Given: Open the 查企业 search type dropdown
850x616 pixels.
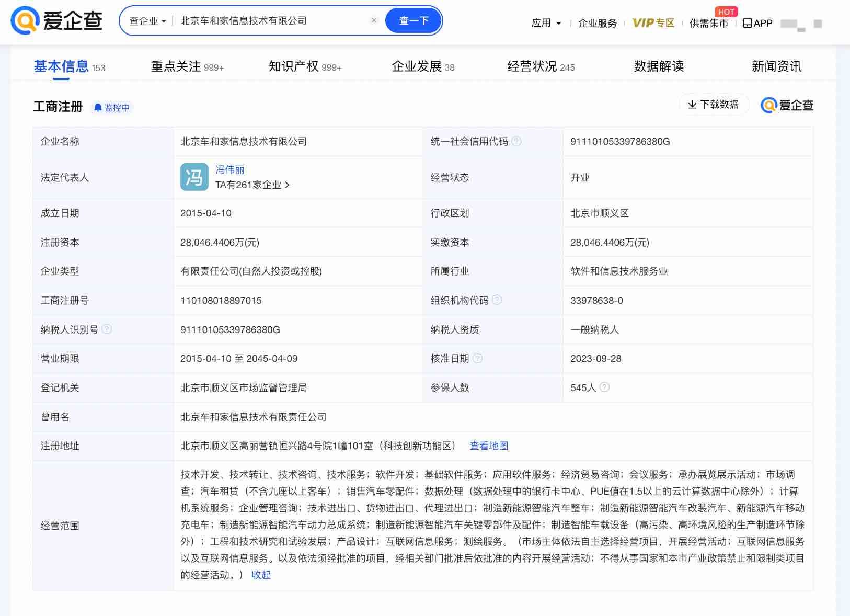Looking at the screenshot, I should (x=147, y=21).
